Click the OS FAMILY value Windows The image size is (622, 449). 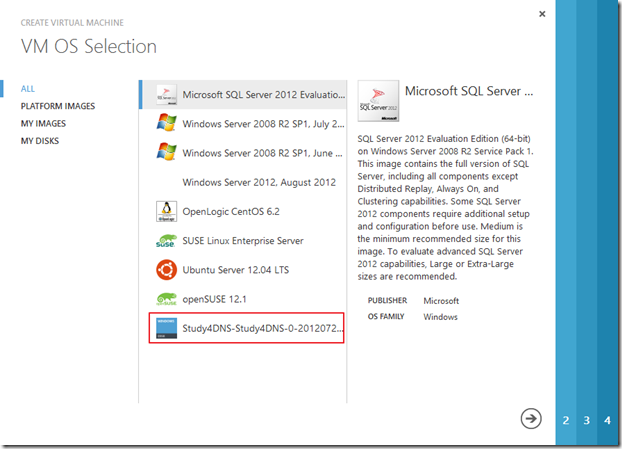click(440, 317)
